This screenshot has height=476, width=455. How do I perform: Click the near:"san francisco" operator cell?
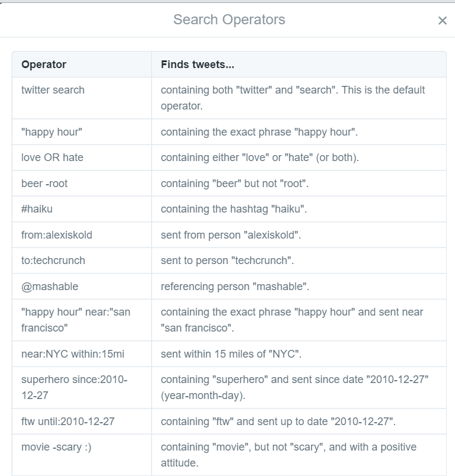point(76,320)
